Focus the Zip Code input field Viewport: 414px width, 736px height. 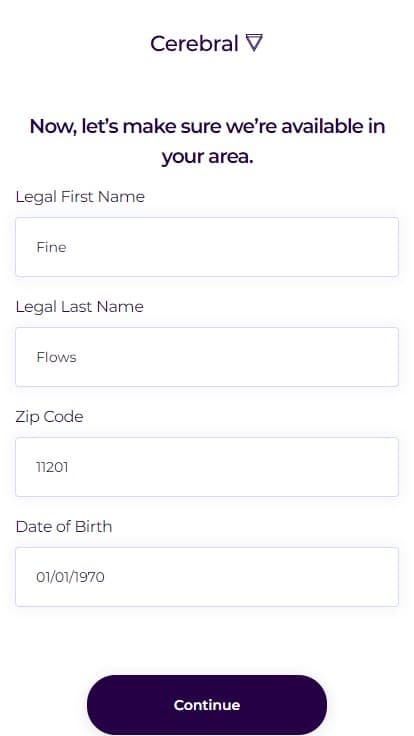click(x=207, y=467)
